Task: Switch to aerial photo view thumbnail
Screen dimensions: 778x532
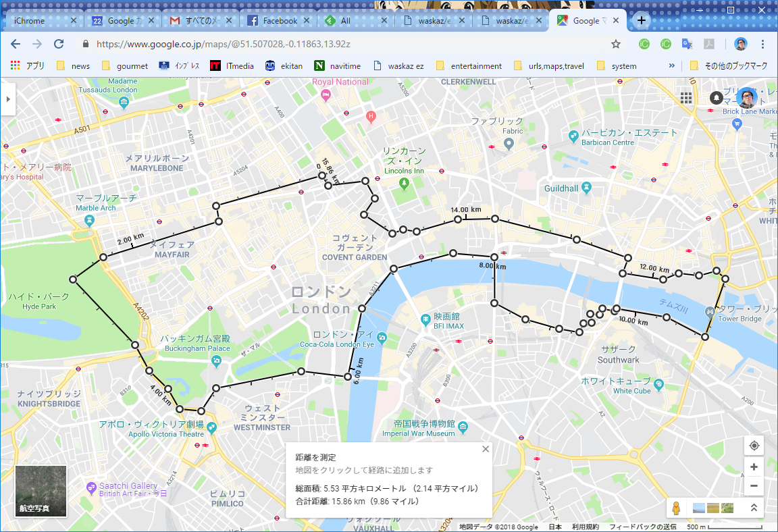Action: [41, 491]
